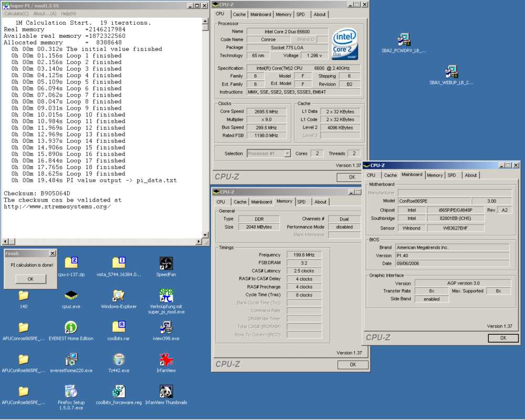The width and height of the screenshot is (525, 420).
Task: Launch cpuz.exe from the desktop
Action: pos(71,296)
